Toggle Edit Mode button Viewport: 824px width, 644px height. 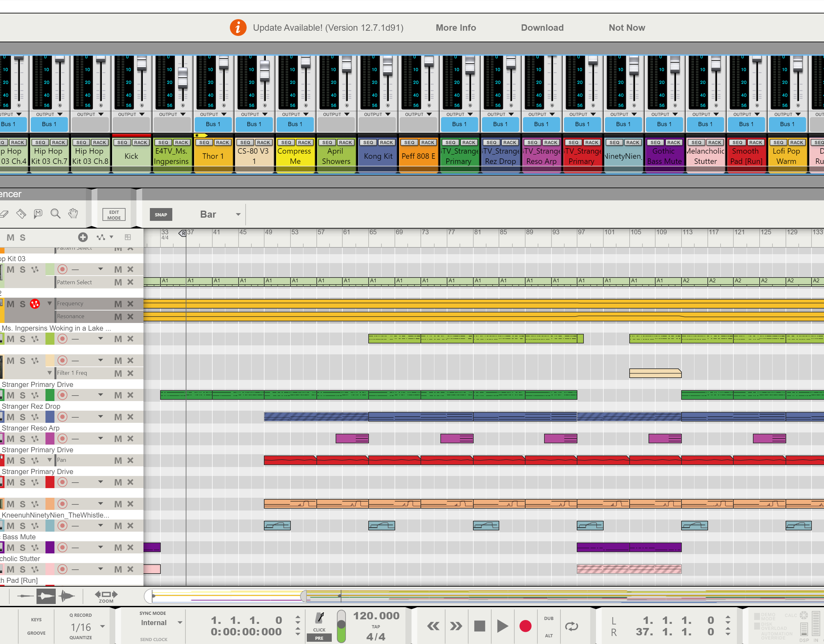114,214
